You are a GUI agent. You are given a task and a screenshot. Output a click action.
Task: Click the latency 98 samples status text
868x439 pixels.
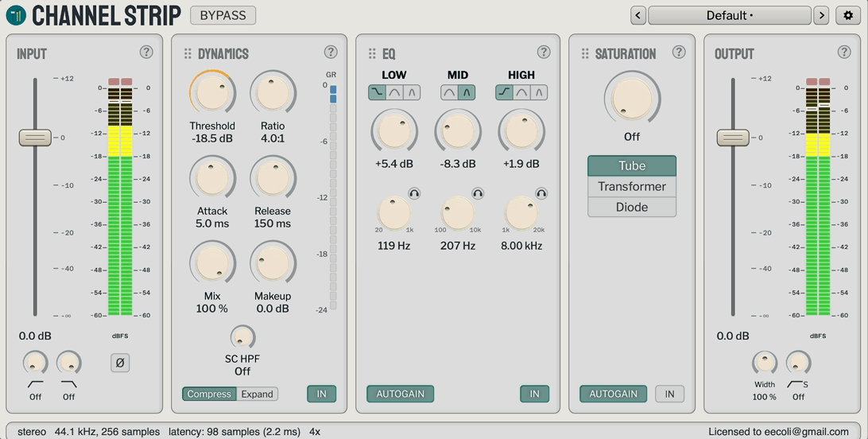click(234, 432)
